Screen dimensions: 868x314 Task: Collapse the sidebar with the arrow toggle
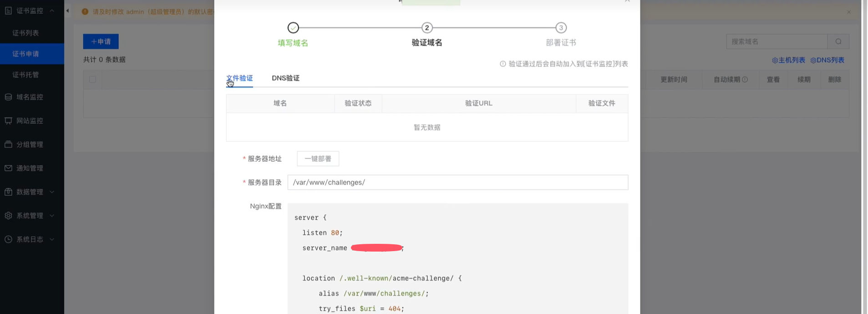(x=67, y=10)
